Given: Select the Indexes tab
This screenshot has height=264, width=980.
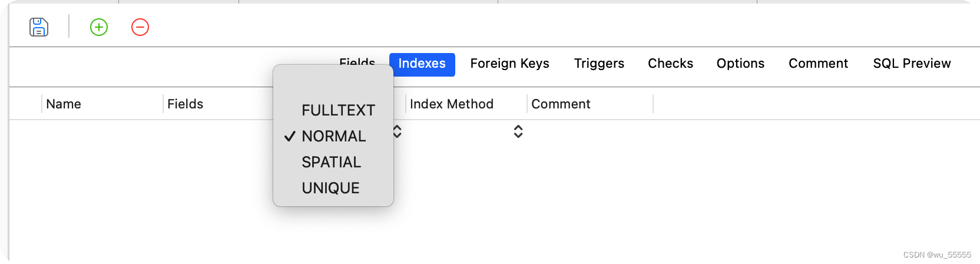Looking at the screenshot, I should tap(422, 64).
